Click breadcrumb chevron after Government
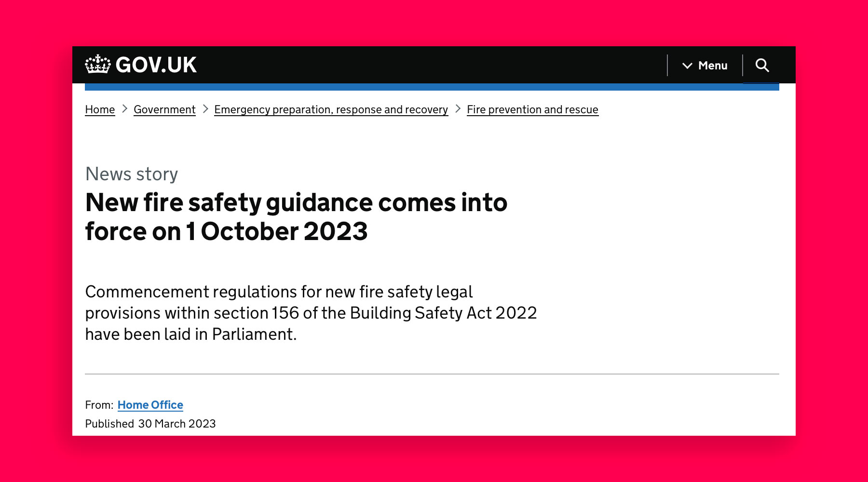 tap(205, 109)
